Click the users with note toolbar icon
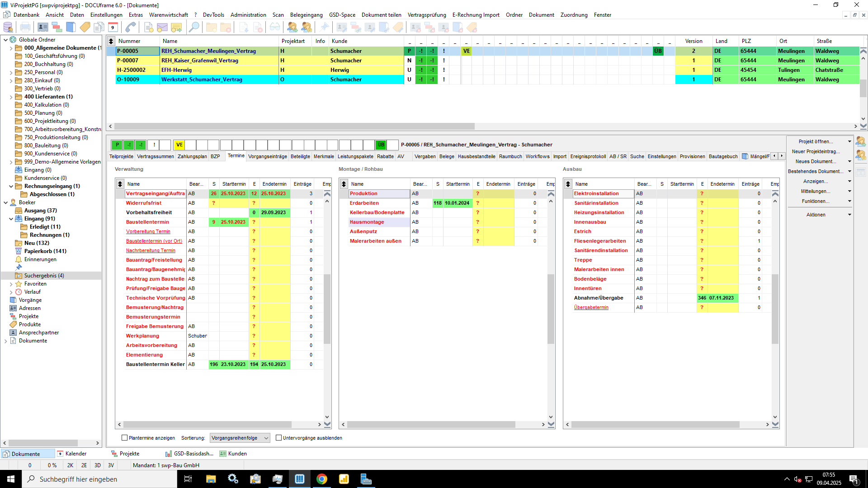The width and height of the screenshot is (868, 488). 307,28
